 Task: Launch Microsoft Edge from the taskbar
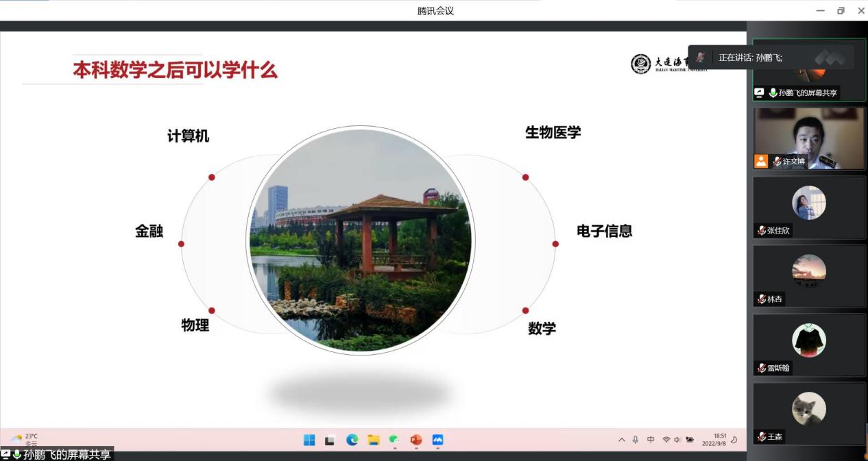pyautogui.click(x=352, y=440)
